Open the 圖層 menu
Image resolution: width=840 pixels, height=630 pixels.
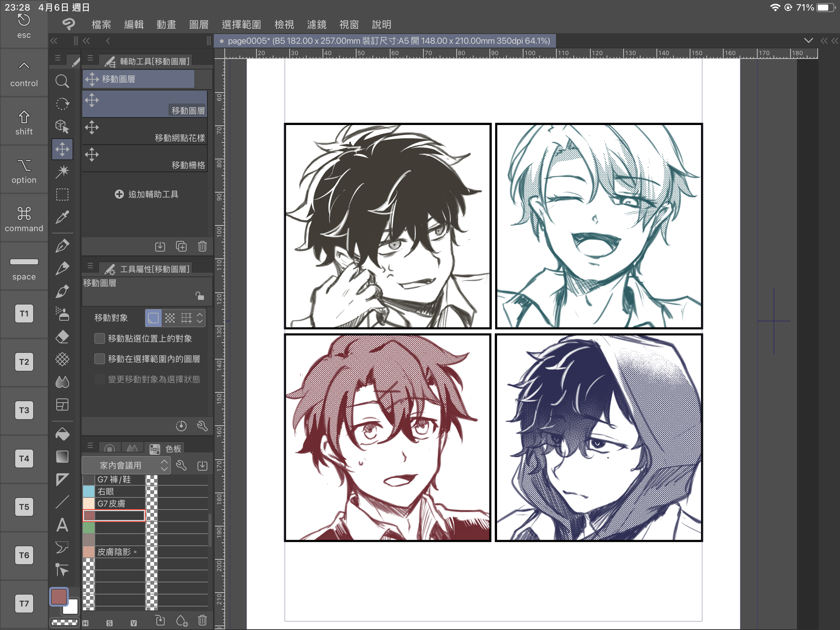click(199, 25)
